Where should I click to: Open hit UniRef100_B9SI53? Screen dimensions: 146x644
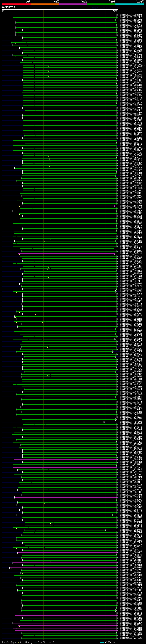[131, 20]
